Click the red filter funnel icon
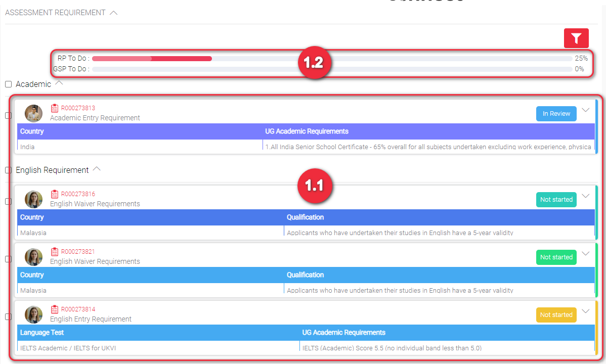Image resolution: width=606 pixels, height=364 pixels. click(576, 38)
